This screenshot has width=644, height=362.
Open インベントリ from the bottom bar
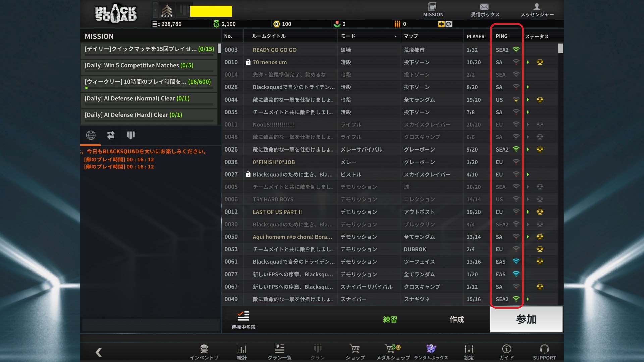point(204,352)
